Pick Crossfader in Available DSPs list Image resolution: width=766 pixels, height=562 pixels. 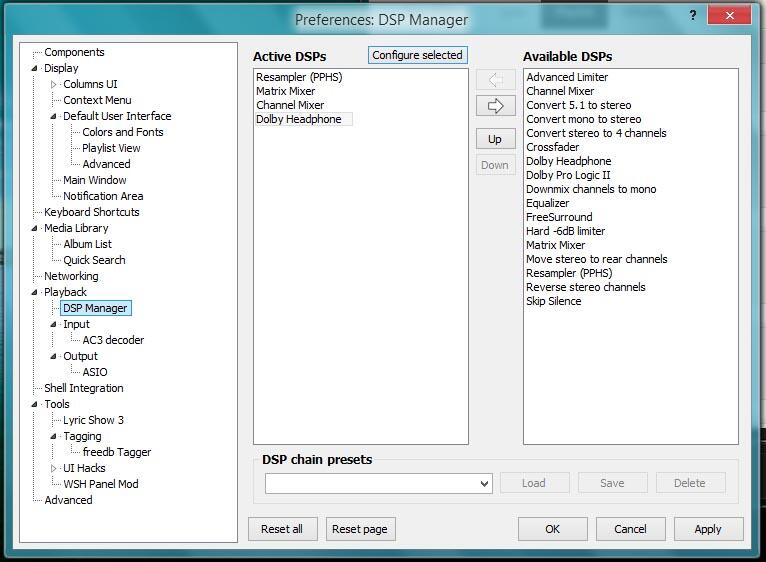552,147
